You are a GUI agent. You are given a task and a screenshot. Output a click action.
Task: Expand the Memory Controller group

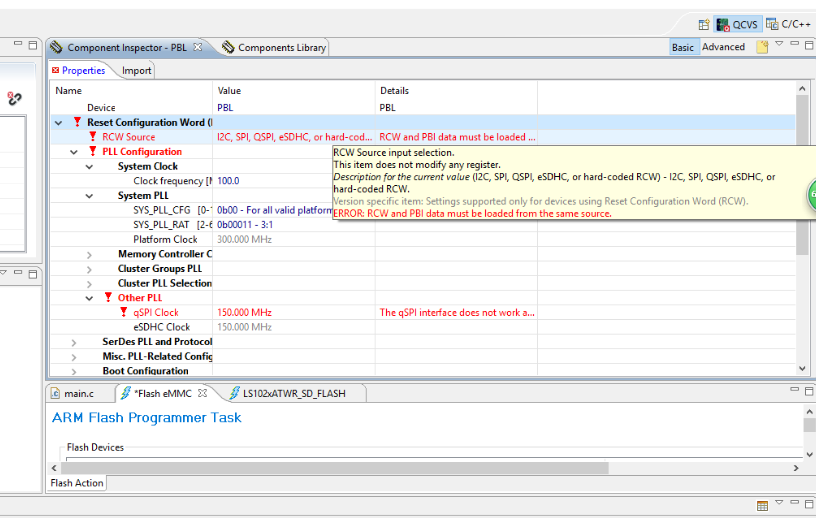[x=90, y=255]
